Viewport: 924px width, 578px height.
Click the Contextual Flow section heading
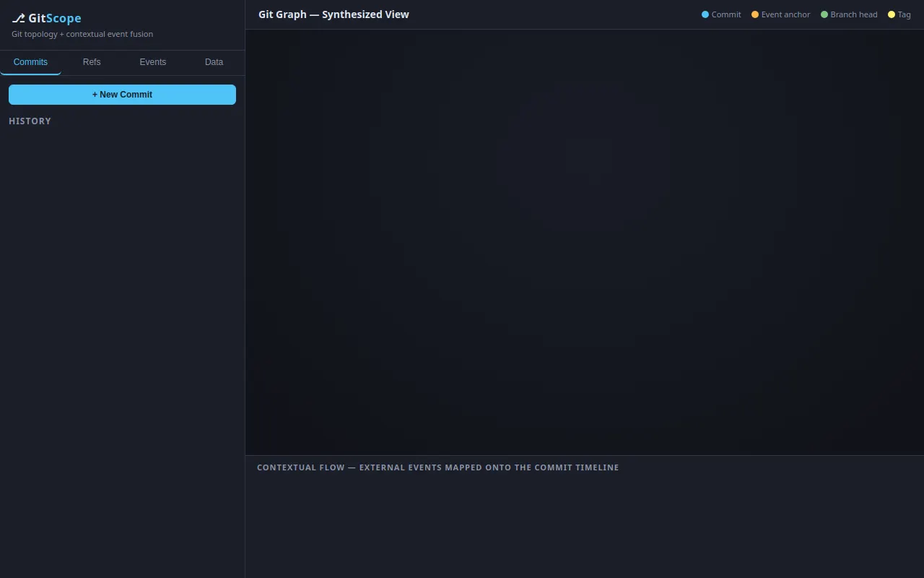point(437,467)
